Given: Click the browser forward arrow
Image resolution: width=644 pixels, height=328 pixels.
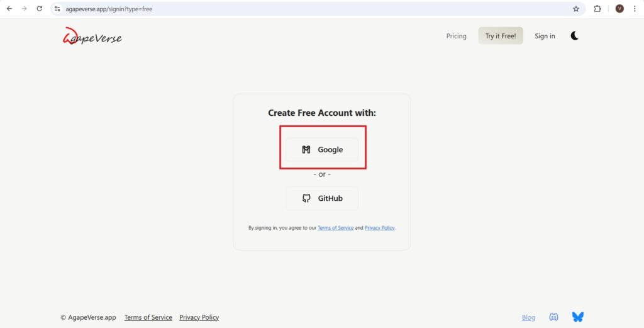Looking at the screenshot, I should (25, 9).
